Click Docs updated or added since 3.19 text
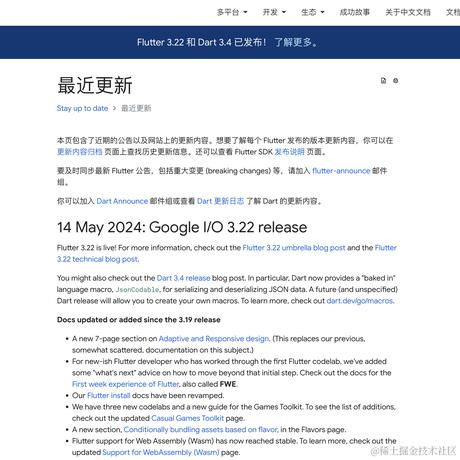The image size is (460, 460). click(138, 320)
